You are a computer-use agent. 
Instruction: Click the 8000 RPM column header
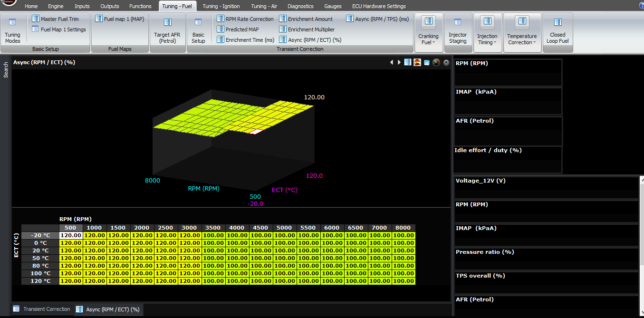[404, 228]
